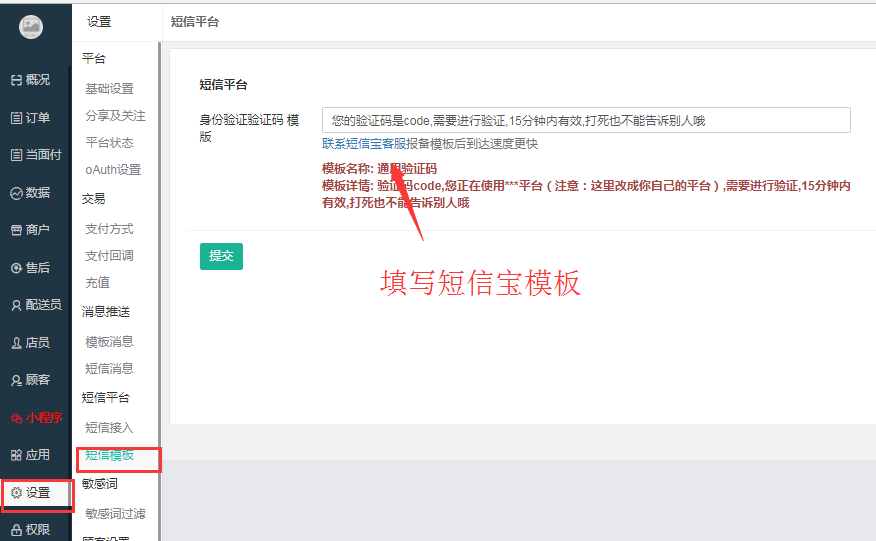Click the user avatar at top left
The width and height of the screenshot is (876, 541).
[x=31, y=28]
